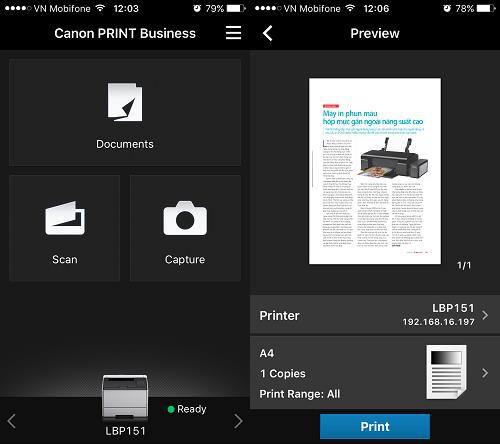Tap the 1/1 page counter

pos(464,265)
